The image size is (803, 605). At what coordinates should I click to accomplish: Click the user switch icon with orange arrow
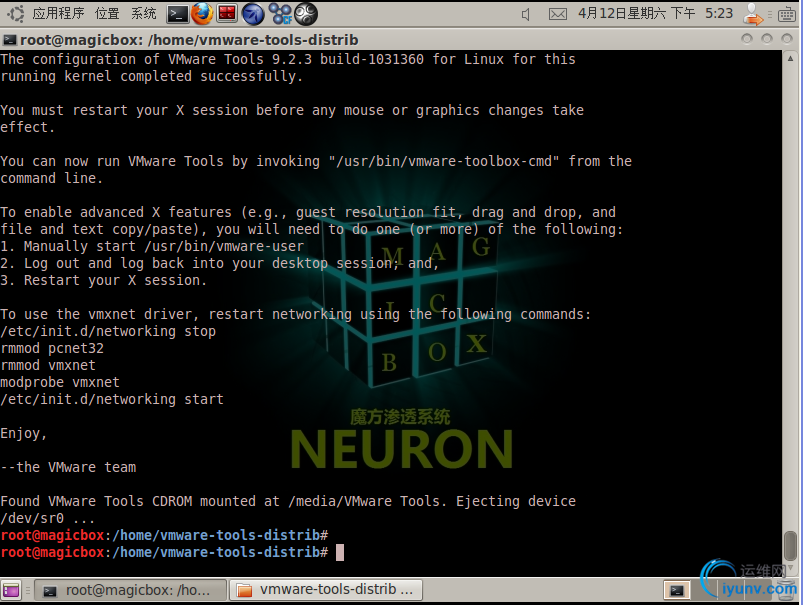click(753, 14)
